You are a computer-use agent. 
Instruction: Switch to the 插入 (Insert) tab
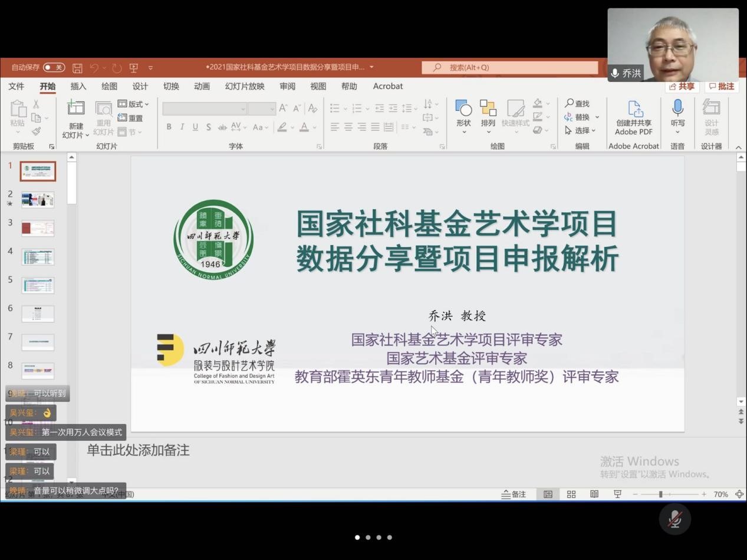click(x=78, y=86)
